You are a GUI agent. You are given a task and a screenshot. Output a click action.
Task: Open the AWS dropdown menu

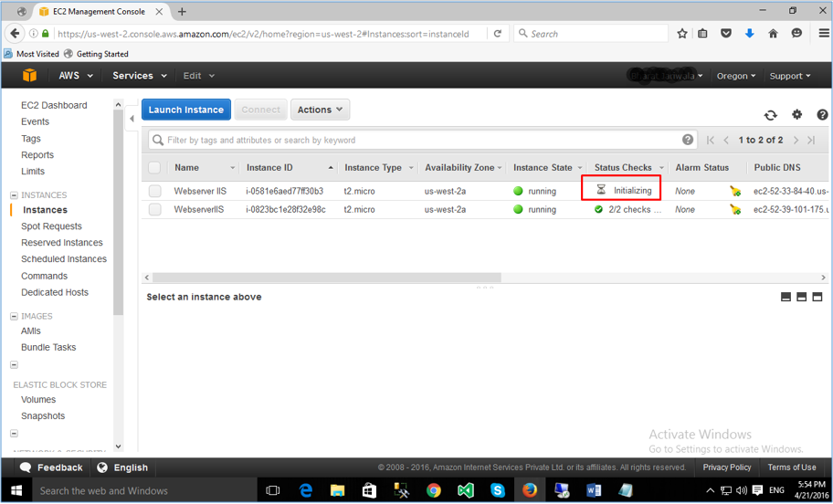pyautogui.click(x=76, y=76)
